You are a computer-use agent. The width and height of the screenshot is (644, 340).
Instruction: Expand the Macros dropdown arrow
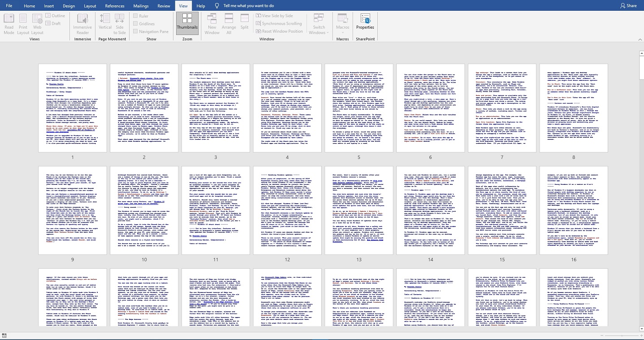(x=342, y=33)
